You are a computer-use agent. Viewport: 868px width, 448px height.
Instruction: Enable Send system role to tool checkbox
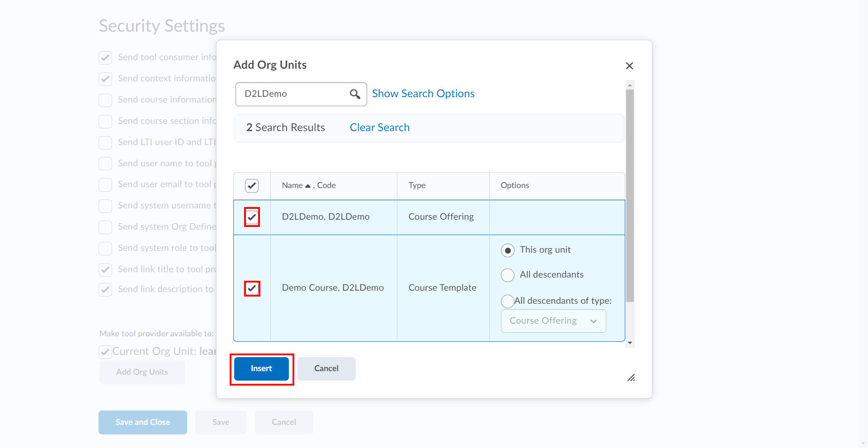coord(105,249)
